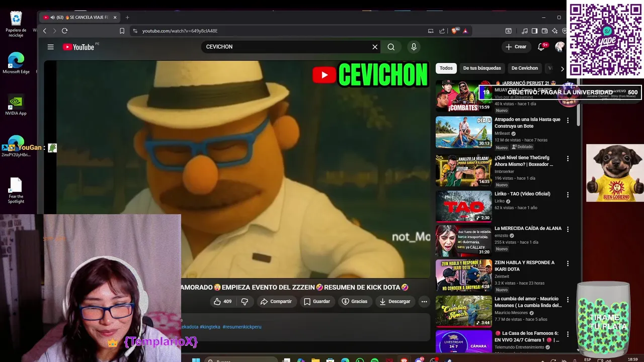
Task: Open the Liriko TAO video thumbnail
Action: (463, 206)
